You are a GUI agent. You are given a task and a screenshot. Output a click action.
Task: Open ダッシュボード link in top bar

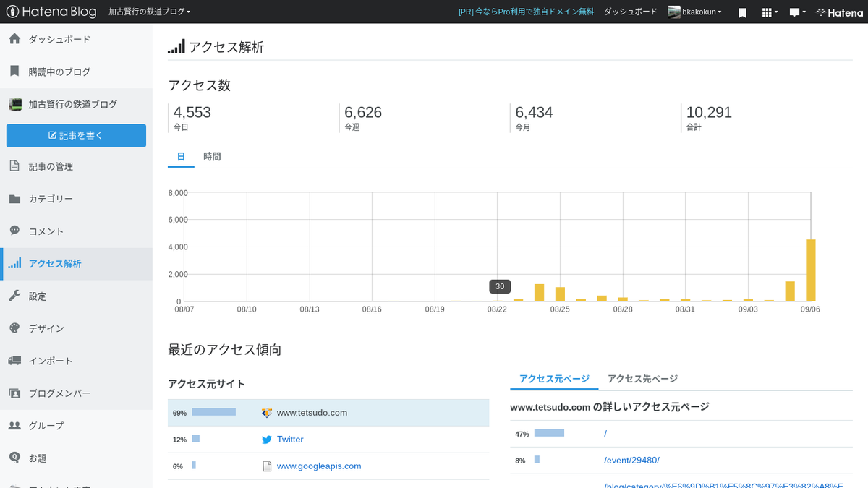point(631,12)
